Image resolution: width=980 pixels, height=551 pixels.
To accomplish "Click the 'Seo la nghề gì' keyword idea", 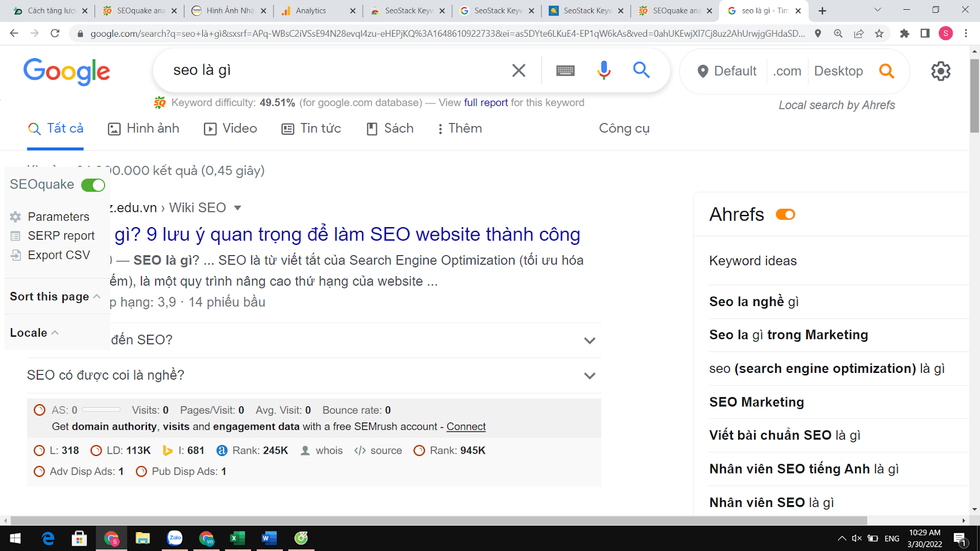I will point(754,302).
